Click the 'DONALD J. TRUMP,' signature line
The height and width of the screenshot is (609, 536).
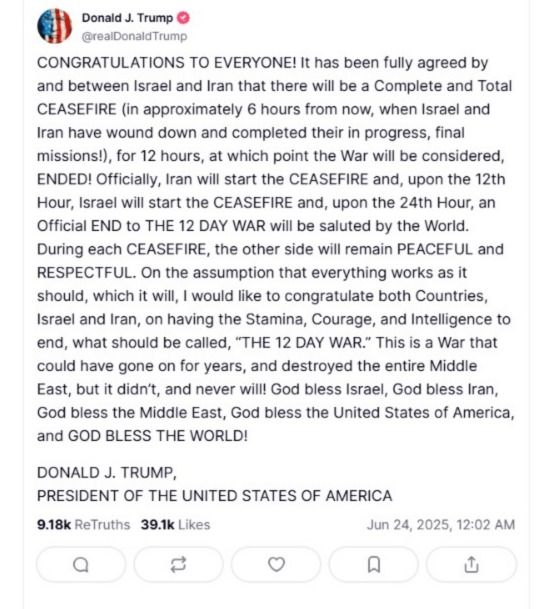point(107,473)
